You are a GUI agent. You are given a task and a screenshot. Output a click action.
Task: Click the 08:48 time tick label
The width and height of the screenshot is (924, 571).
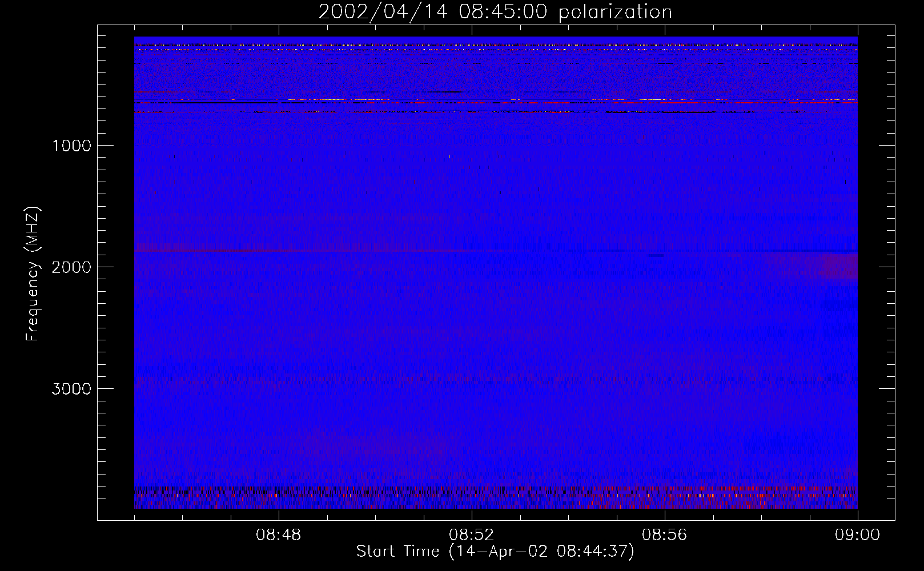pos(279,535)
